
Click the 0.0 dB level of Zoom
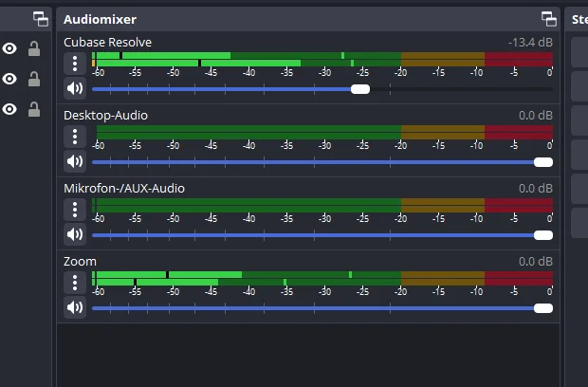click(536, 262)
